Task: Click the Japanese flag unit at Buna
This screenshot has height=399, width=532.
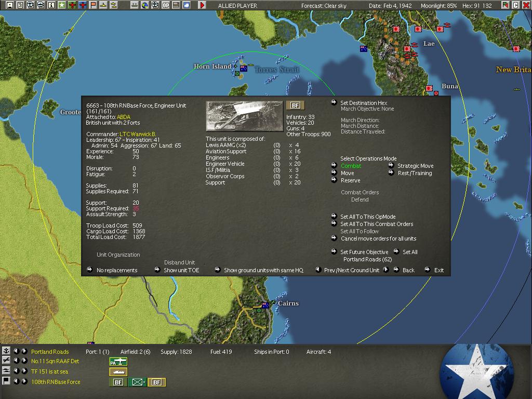Action: point(429,88)
